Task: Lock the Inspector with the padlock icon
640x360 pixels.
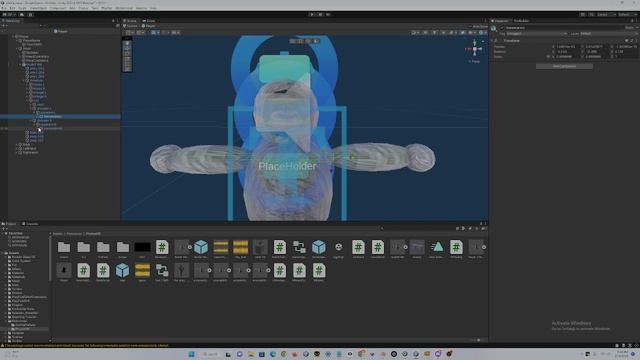Action: (632, 20)
